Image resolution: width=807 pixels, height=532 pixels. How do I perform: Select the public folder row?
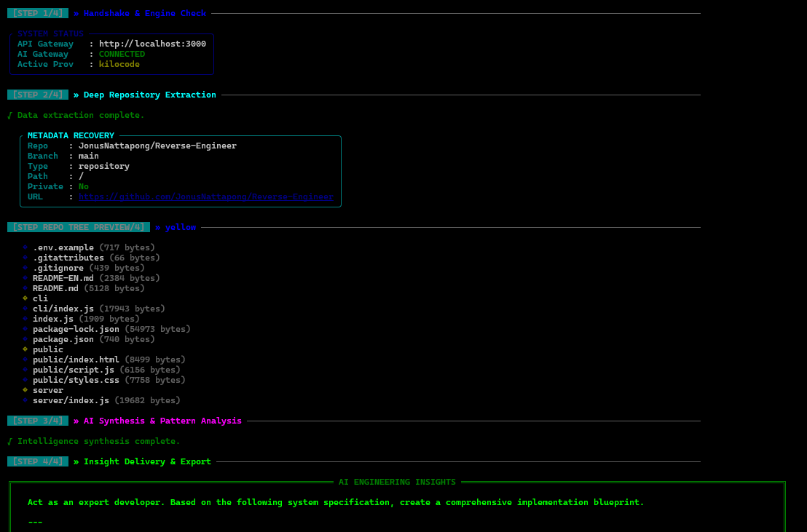pos(43,349)
